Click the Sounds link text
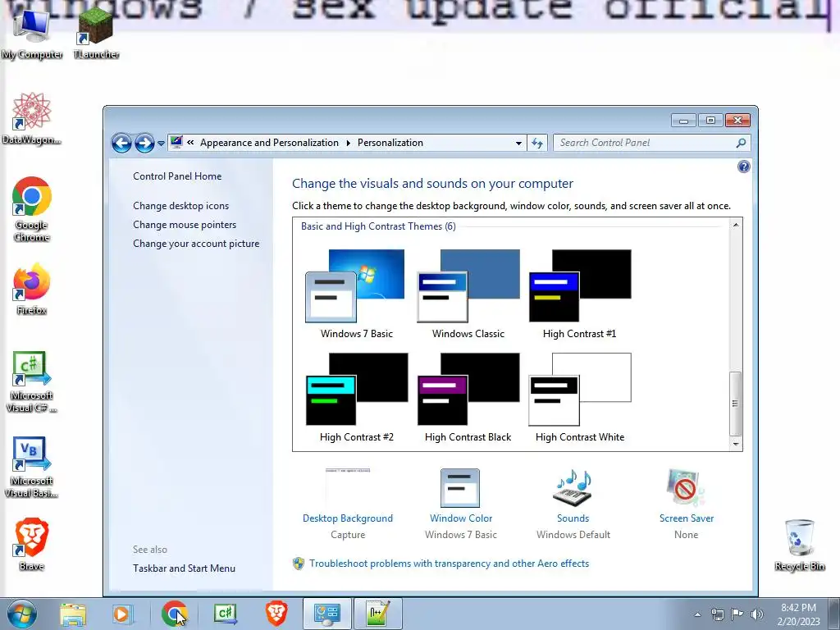This screenshot has width=840, height=630. click(x=573, y=518)
